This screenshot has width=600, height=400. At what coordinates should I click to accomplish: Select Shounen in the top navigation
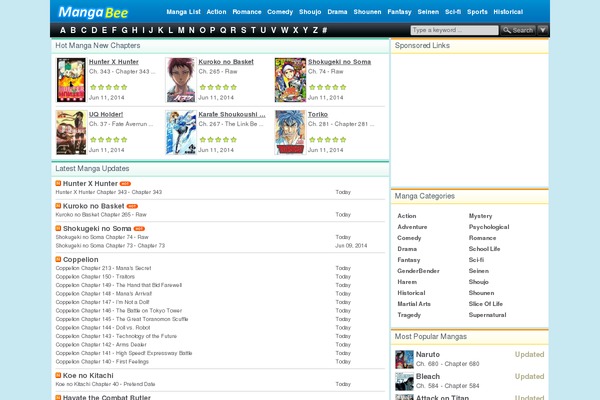click(x=367, y=12)
